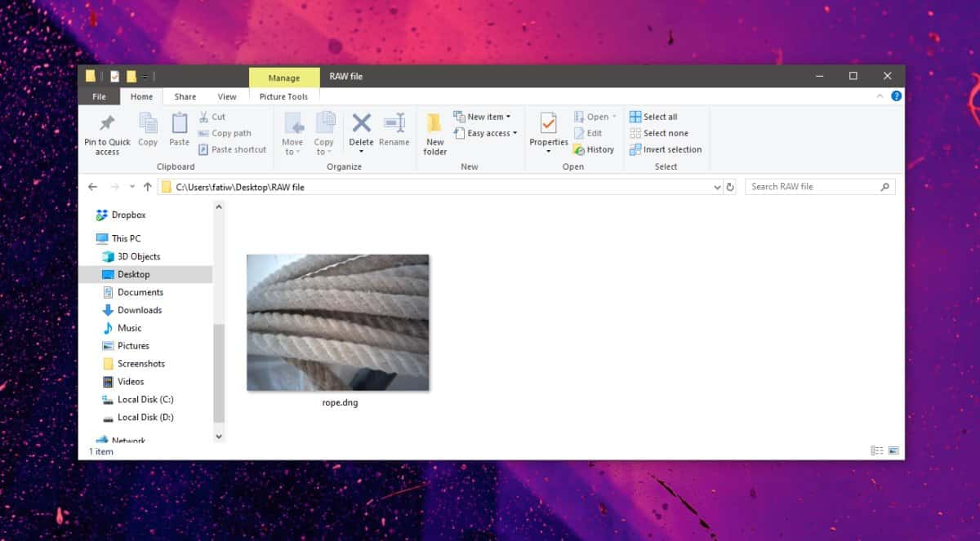Click the Delete icon in Organize group
This screenshot has width=980, height=541.
coord(361,123)
